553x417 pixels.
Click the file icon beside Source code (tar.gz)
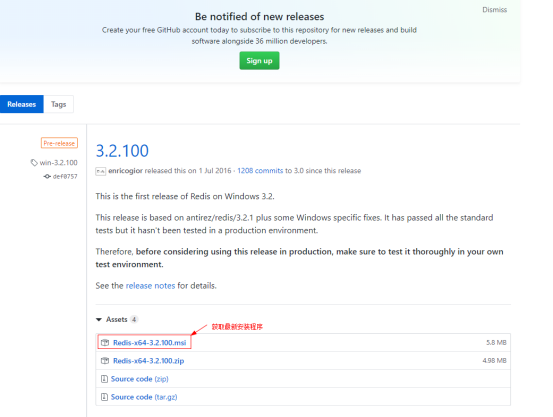tap(104, 397)
